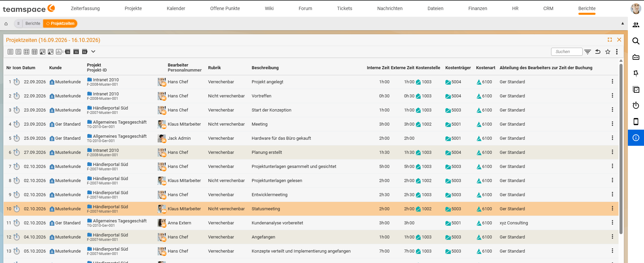Open row menu for Statusmeeting entry

612,209
